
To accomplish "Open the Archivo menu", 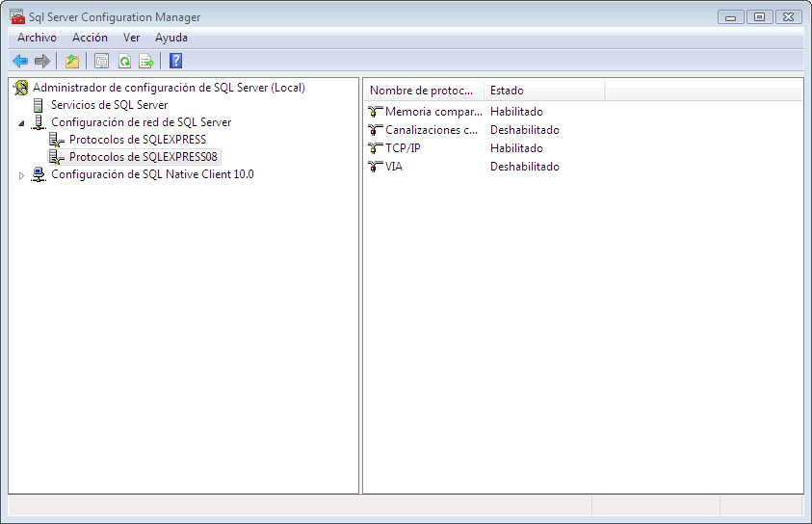I will pyautogui.click(x=37, y=38).
